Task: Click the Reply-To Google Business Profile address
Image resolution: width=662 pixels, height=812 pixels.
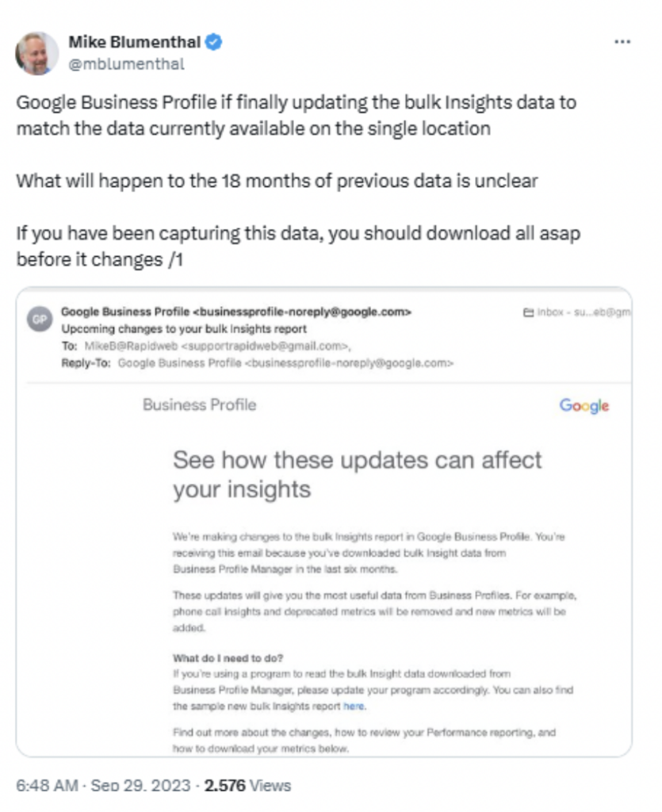Action: (x=285, y=363)
